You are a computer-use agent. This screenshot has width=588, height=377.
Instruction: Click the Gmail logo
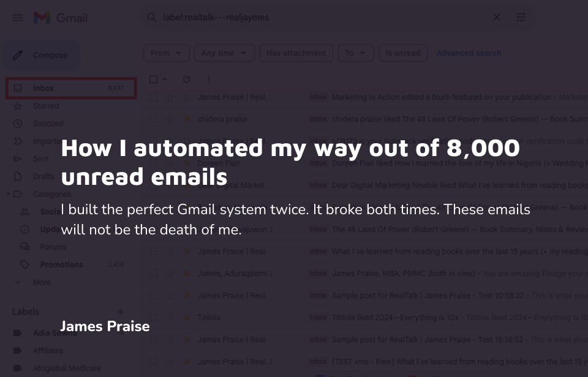61,18
